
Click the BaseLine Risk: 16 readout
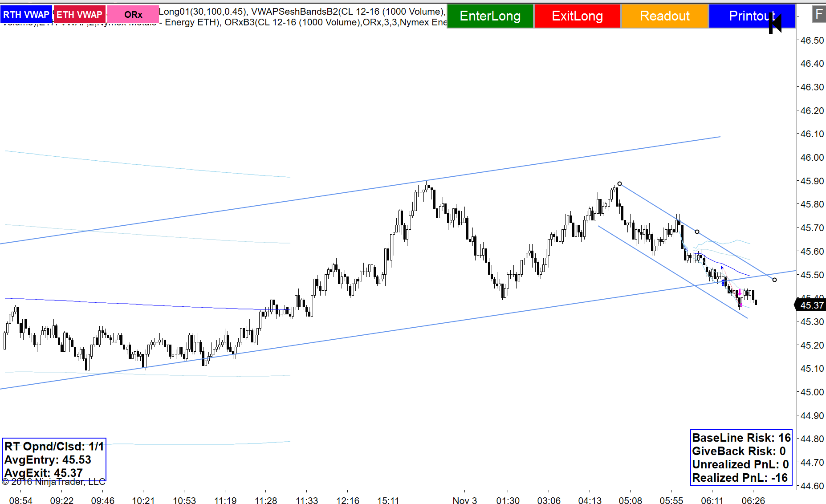(741, 438)
